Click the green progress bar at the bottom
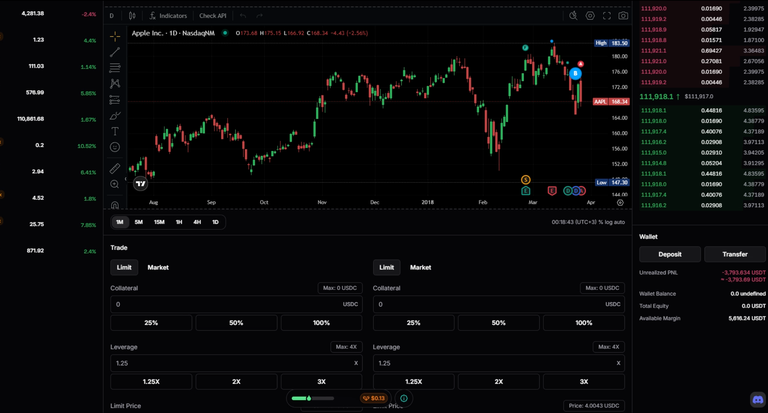 tap(312, 398)
